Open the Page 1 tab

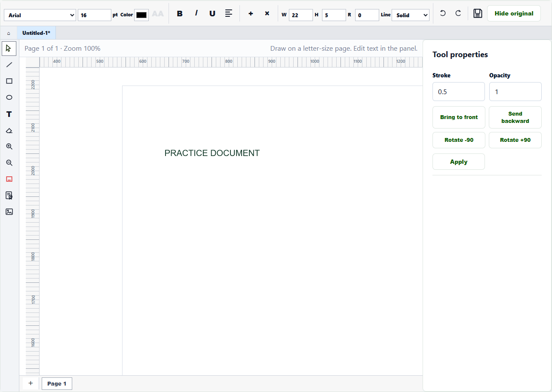click(x=57, y=383)
